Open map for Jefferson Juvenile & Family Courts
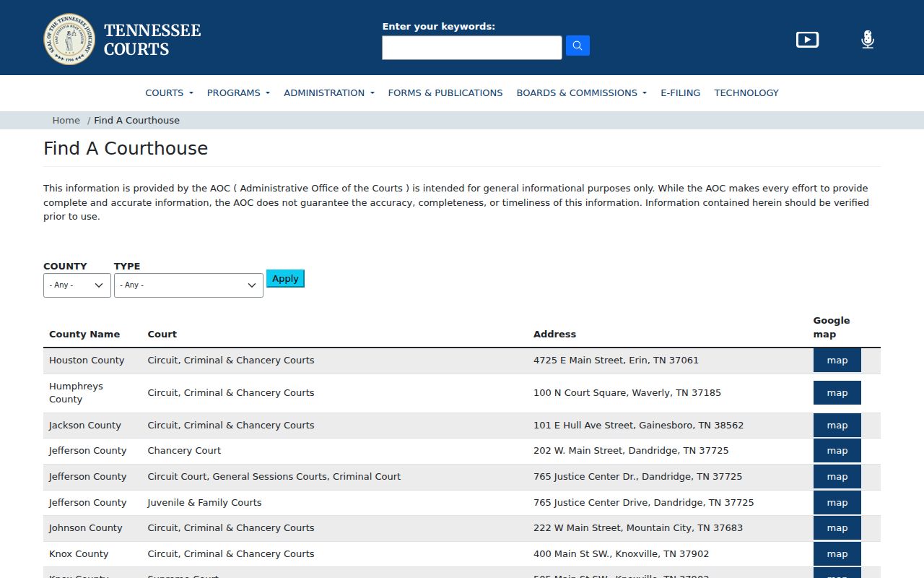Viewport: 924px width, 578px height. (837, 503)
